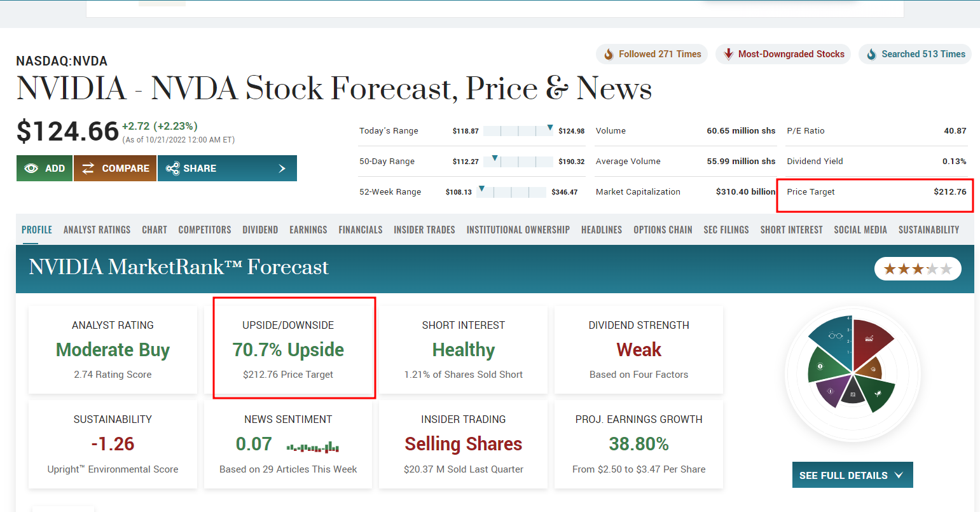This screenshot has width=980, height=512.
Task: Click the Volume 60.65 million shs value
Action: [x=742, y=130]
